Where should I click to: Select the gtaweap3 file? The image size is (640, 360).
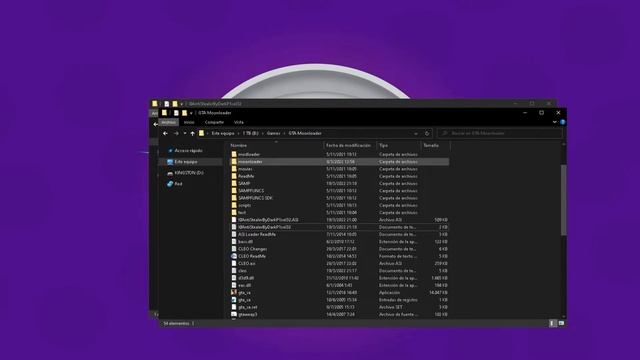coord(340,314)
